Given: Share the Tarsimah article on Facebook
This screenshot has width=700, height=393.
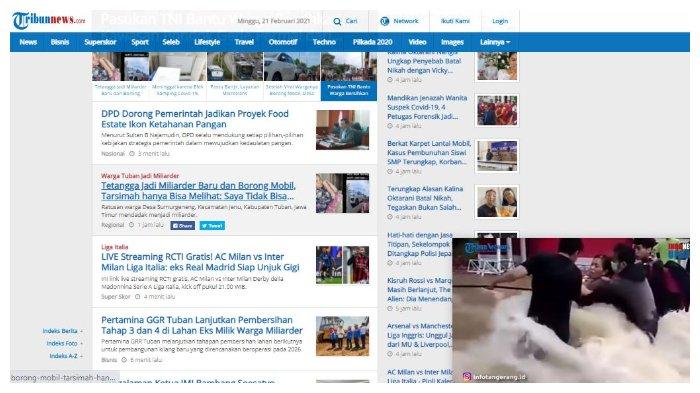Looking at the screenshot, I should [183, 226].
